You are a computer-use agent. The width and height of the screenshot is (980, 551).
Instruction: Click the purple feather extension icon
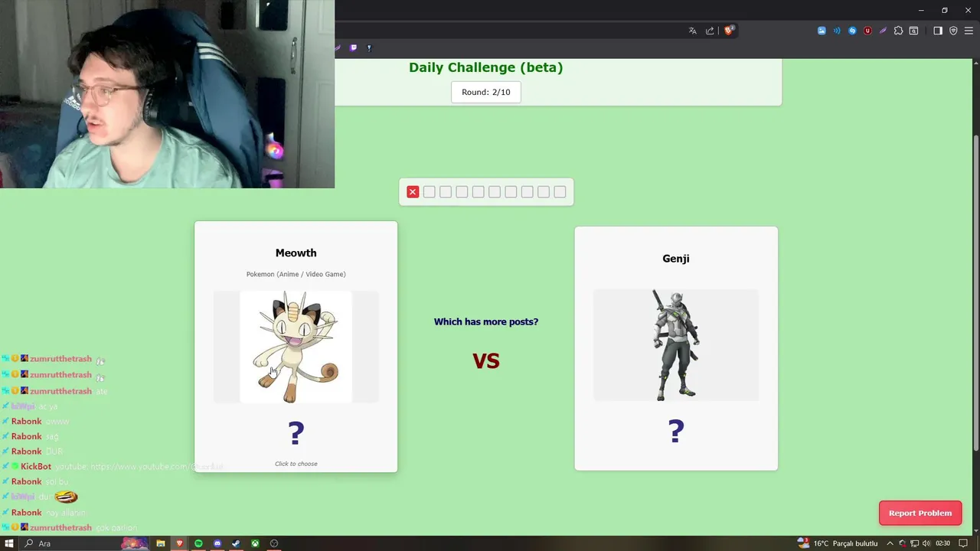tap(883, 31)
